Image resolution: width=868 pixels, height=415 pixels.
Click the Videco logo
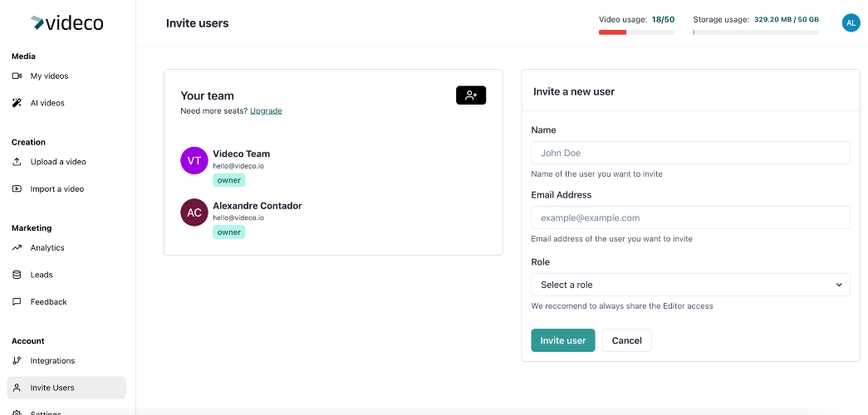(x=67, y=22)
